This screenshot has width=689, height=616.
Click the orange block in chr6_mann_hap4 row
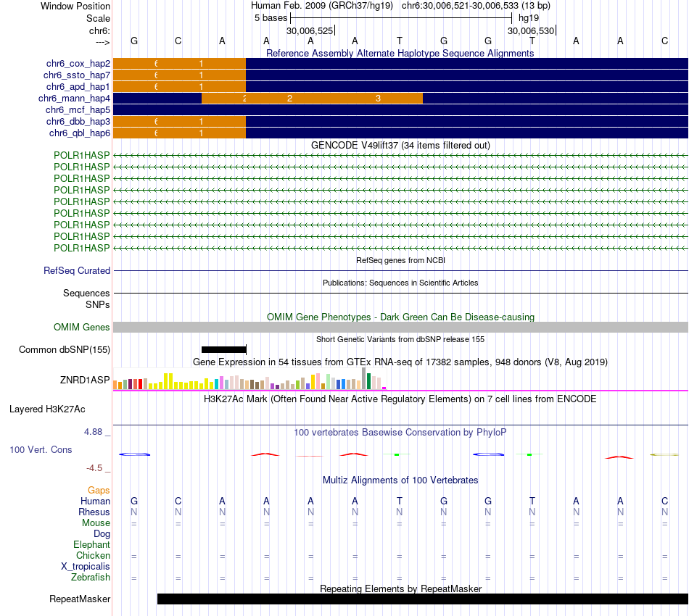312,99
